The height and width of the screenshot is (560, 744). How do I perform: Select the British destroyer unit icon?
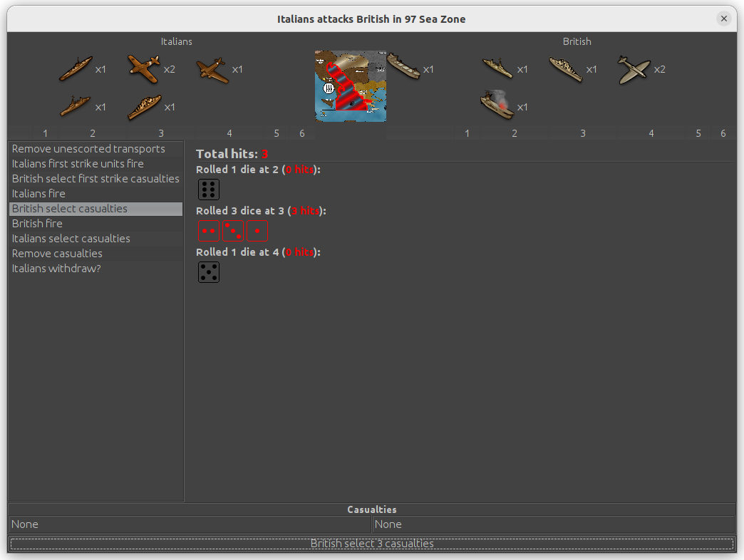tap(497, 68)
